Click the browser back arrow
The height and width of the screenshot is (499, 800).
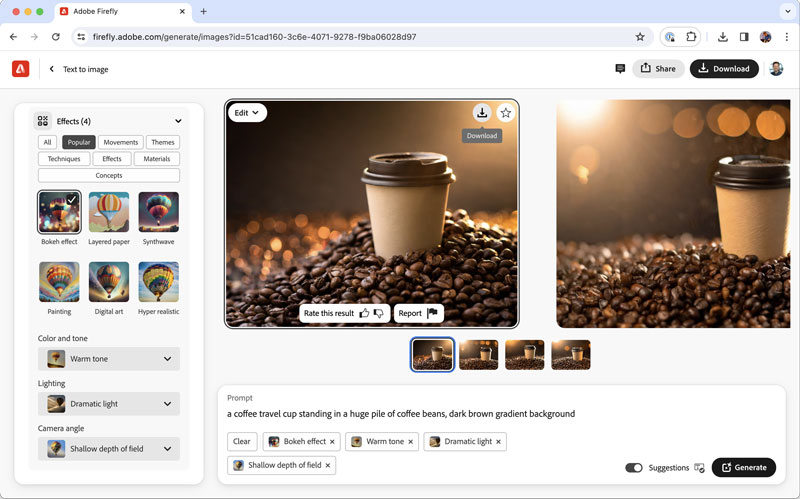click(13, 37)
